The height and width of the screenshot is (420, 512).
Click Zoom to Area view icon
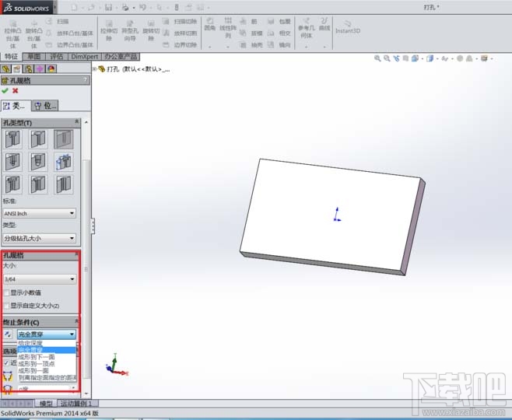[387, 58]
